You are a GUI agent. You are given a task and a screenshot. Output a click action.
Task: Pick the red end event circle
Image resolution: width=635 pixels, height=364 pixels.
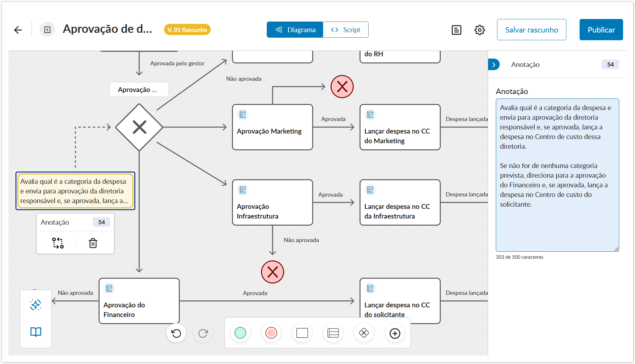(x=271, y=333)
